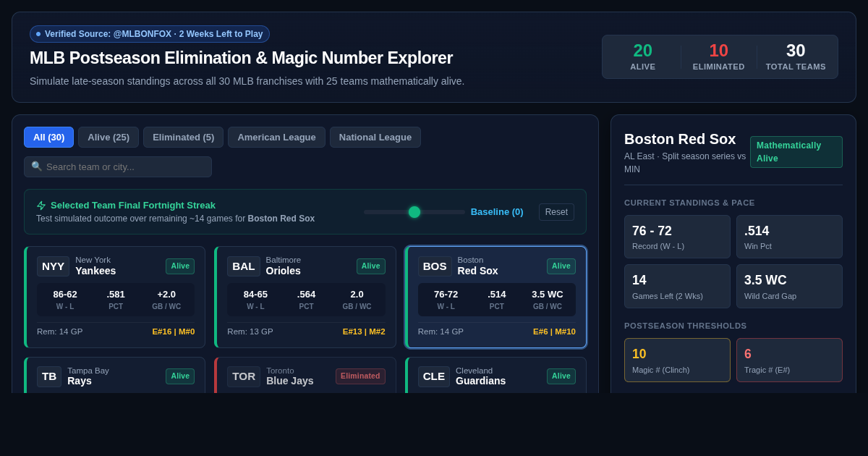
Task: Click the NYY team abbreviation badge
Action: (54, 266)
